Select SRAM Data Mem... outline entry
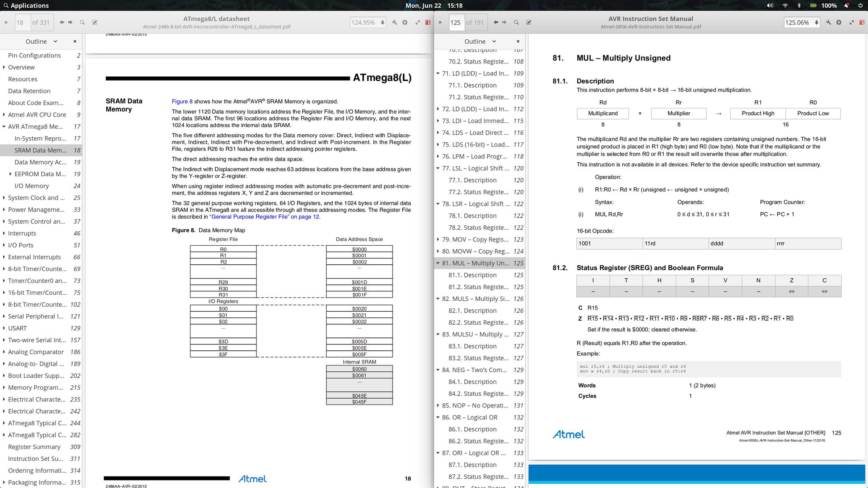The image size is (868, 488). point(41,150)
